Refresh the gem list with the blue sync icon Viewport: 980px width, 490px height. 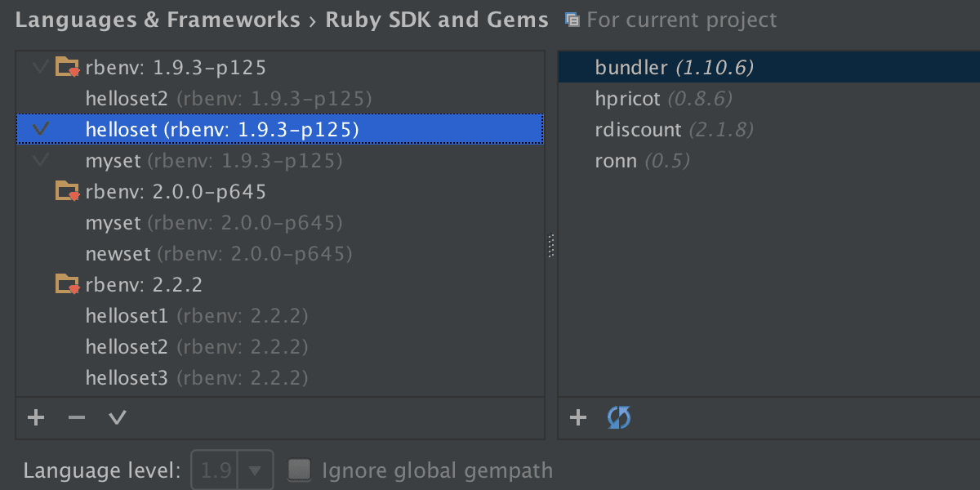[x=619, y=418]
